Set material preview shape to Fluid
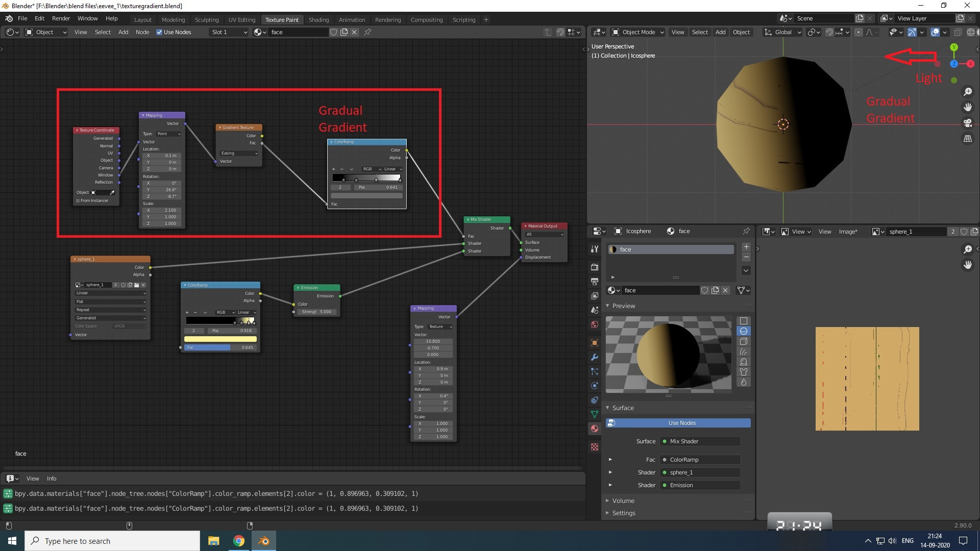The width and height of the screenshot is (980, 551). pyautogui.click(x=744, y=382)
